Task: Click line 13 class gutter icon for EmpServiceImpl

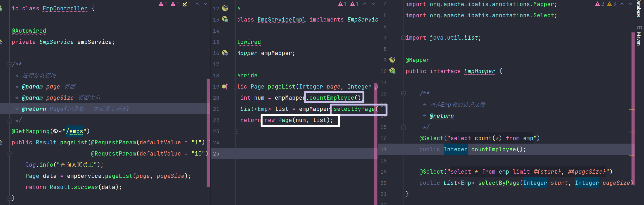Action: 225,19
